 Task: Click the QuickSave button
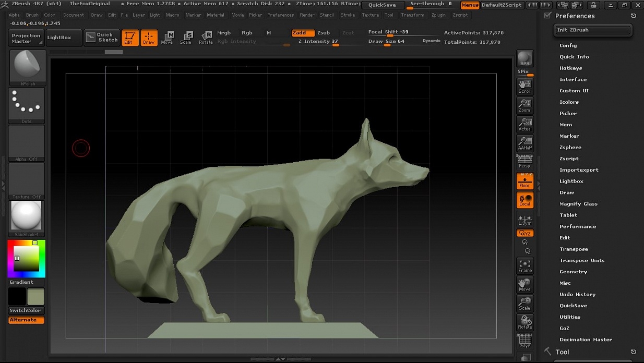(x=382, y=5)
